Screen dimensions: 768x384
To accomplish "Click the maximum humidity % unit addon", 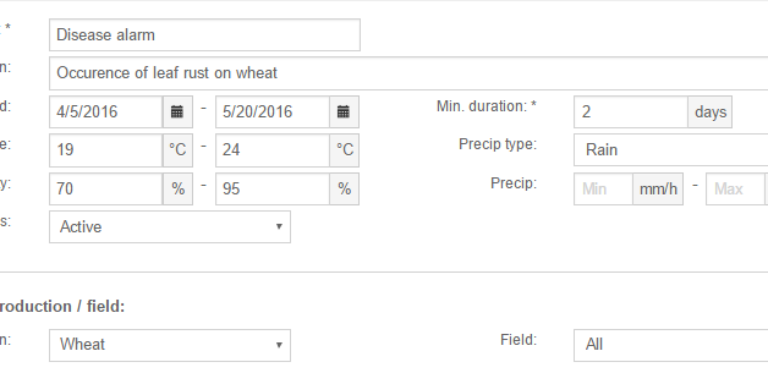I will pos(344,189).
